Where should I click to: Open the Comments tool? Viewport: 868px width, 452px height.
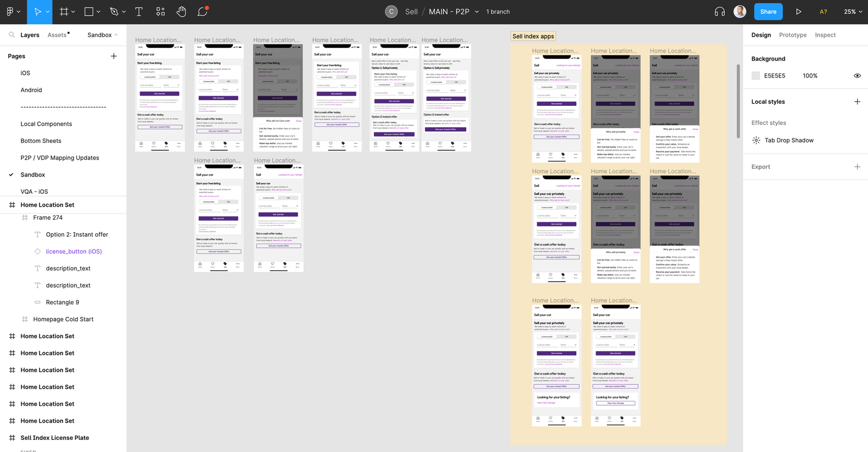(202, 12)
